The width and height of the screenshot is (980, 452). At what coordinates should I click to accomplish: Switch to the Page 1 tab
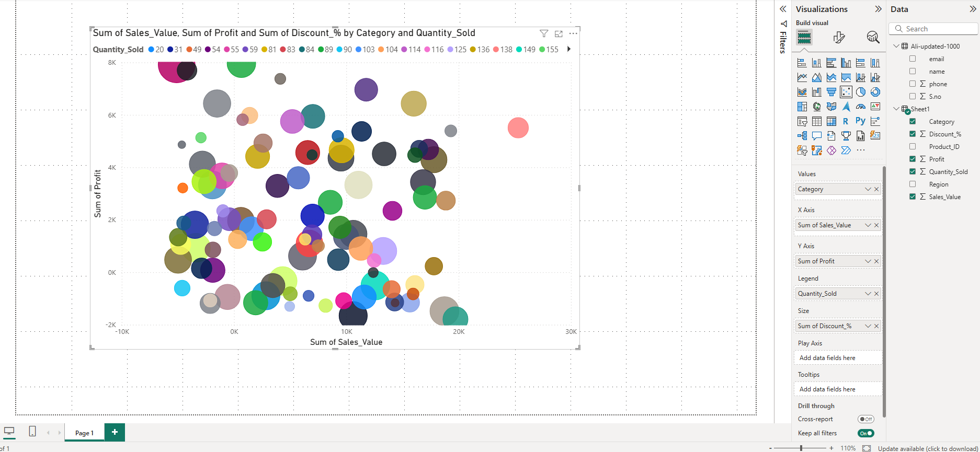tap(84, 433)
